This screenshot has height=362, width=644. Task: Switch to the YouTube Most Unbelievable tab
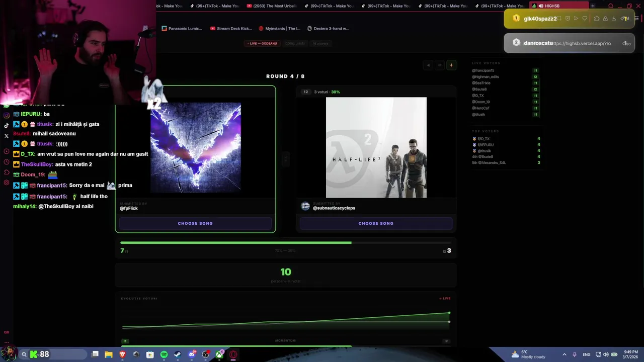[272, 6]
